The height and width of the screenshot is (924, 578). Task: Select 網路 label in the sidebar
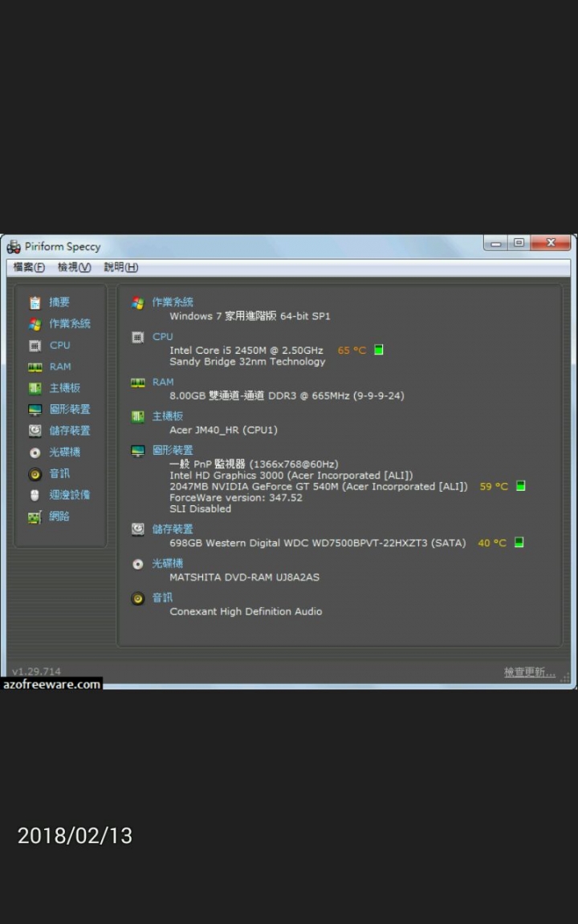click(59, 517)
